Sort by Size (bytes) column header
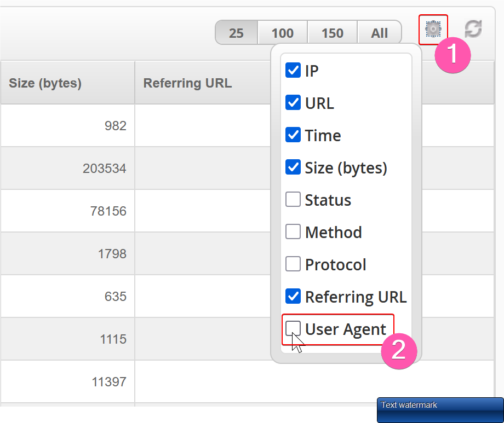 click(45, 83)
